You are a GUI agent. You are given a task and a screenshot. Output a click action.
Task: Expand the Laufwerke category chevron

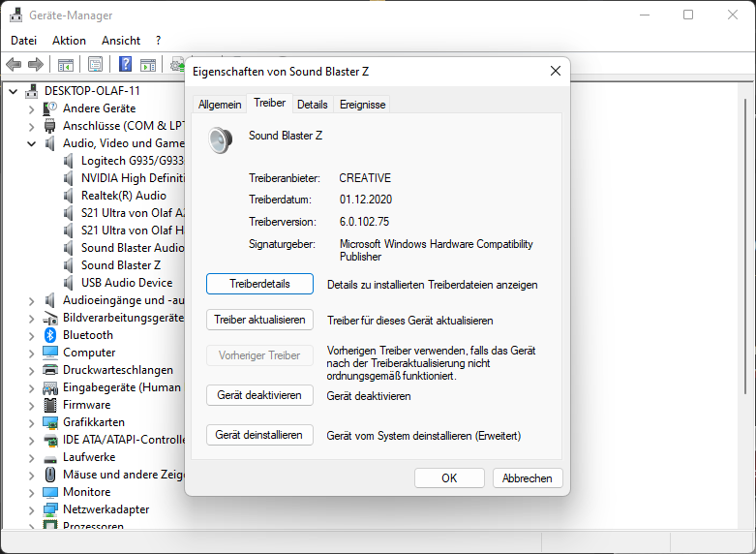pyautogui.click(x=31, y=458)
